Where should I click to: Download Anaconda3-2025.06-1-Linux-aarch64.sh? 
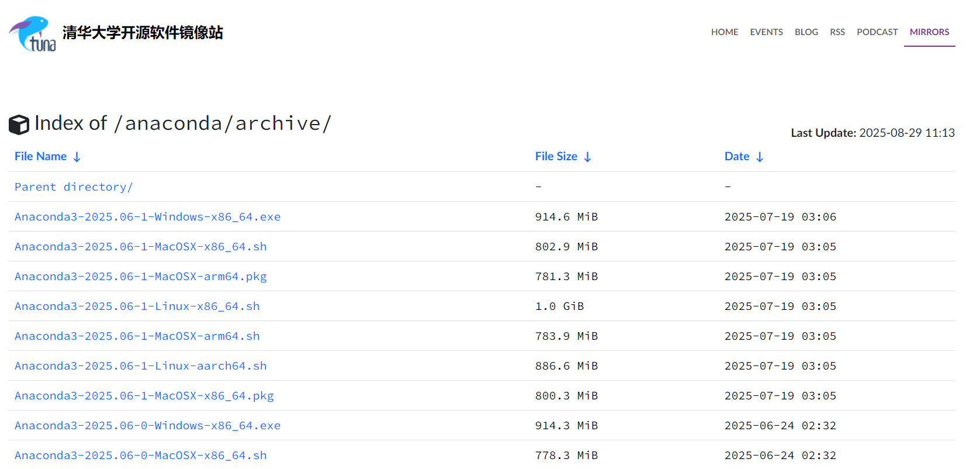[140, 365]
